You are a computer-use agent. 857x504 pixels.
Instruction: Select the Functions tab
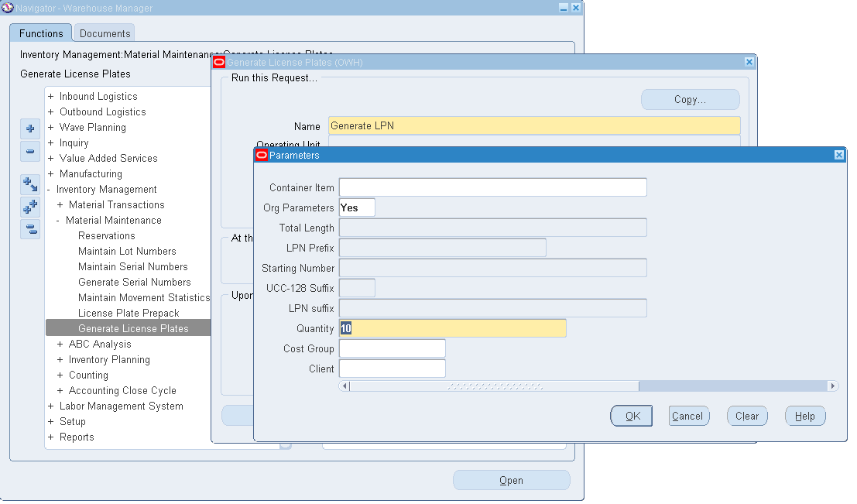40,33
